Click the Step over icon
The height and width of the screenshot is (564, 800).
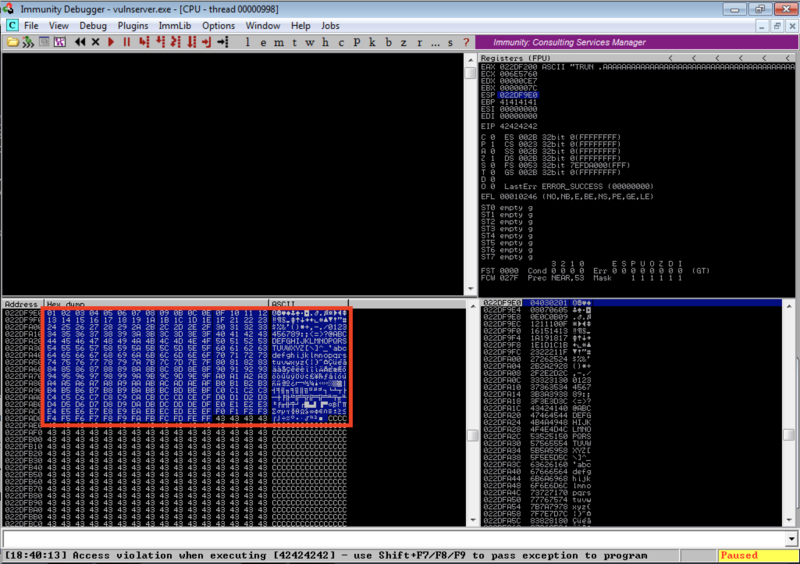(x=160, y=42)
